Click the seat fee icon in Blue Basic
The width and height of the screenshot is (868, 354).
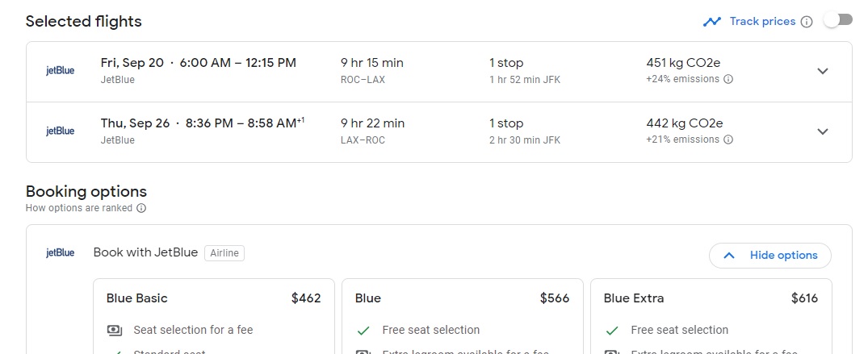click(114, 331)
